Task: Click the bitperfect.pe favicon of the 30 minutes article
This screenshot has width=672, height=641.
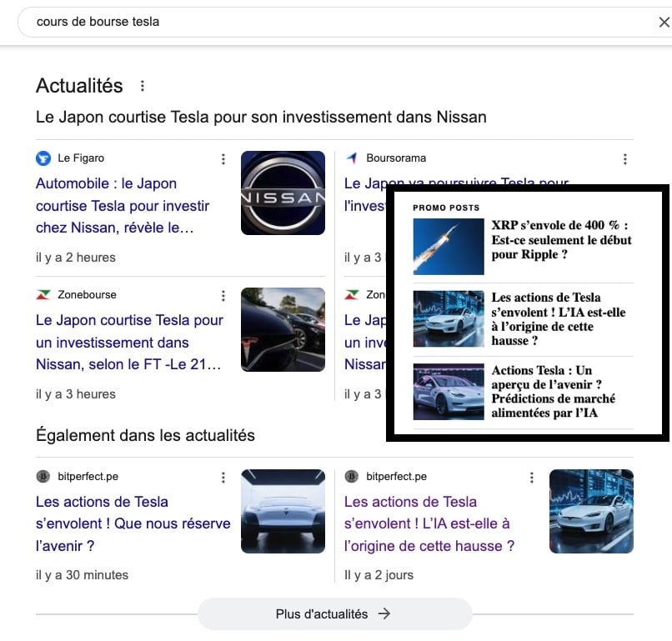Action: pyautogui.click(x=43, y=477)
